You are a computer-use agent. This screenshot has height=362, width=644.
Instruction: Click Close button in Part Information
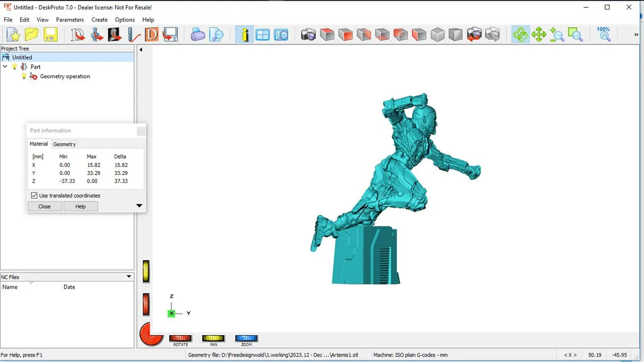pos(44,206)
